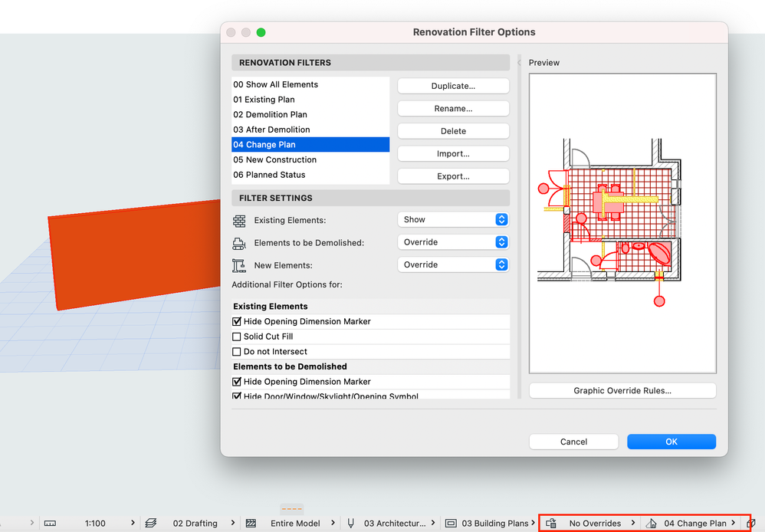Click the Elements to be Demolished icon

(239, 243)
